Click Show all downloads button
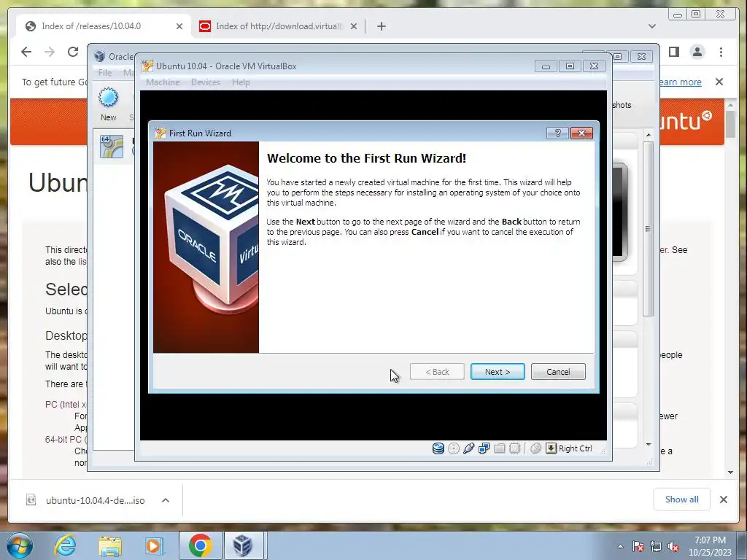747x560 pixels. 682,499
